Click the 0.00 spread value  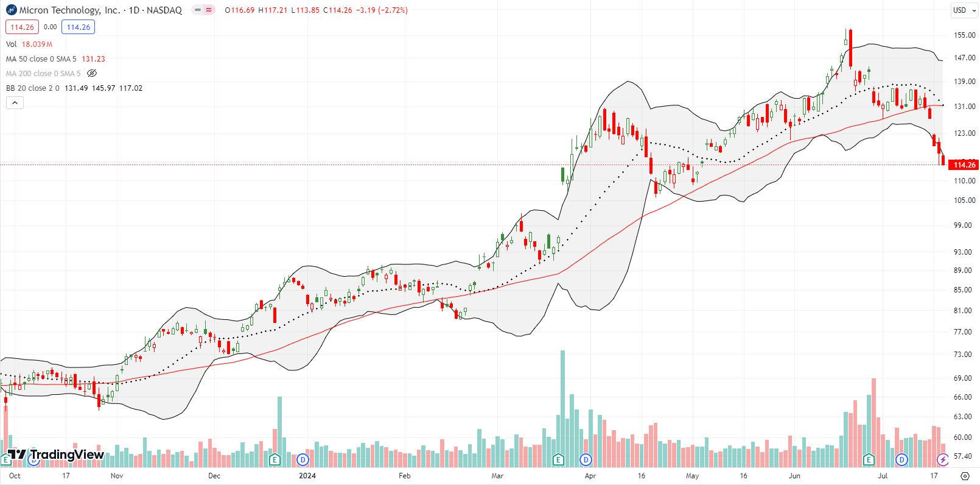(51, 27)
